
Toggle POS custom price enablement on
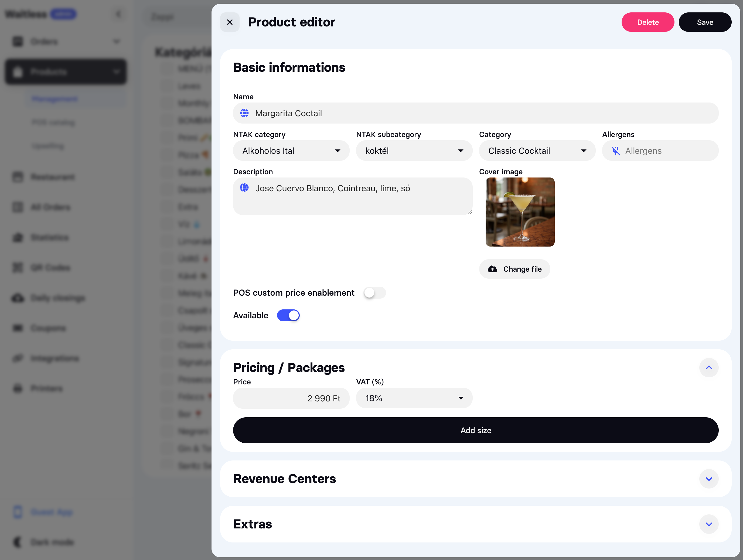click(x=375, y=293)
